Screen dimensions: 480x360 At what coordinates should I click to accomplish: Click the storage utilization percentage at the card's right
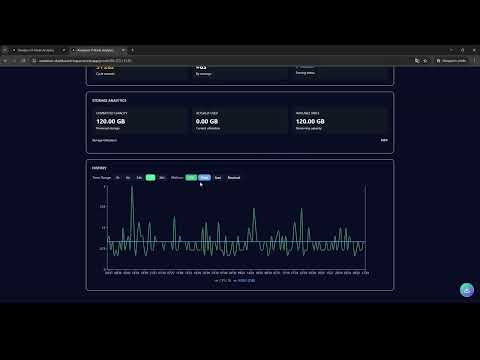click(x=384, y=140)
